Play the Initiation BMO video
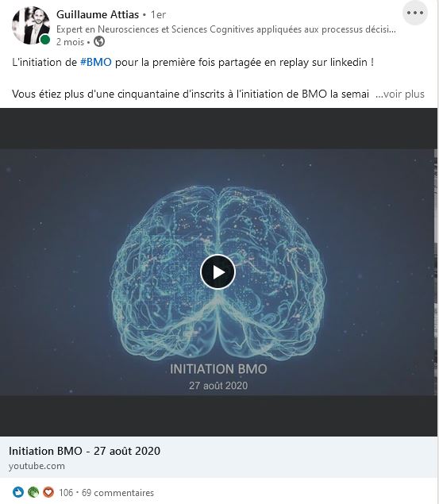This screenshot has height=504, width=439. 218,272
